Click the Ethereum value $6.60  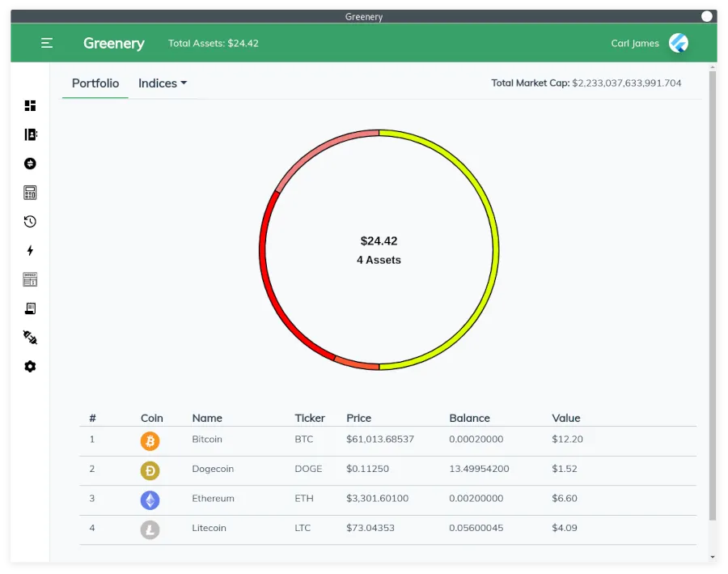[565, 498]
